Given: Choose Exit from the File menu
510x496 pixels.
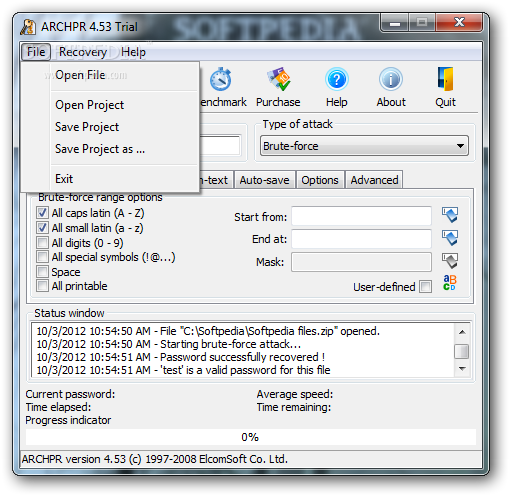Looking at the screenshot, I should click(110, 179).
